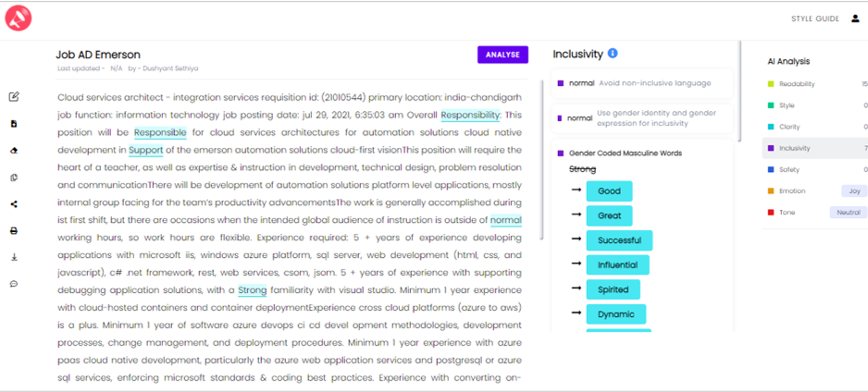This screenshot has height=392, width=868.
Task: Click the app logo at top left
Action: tap(19, 18)
